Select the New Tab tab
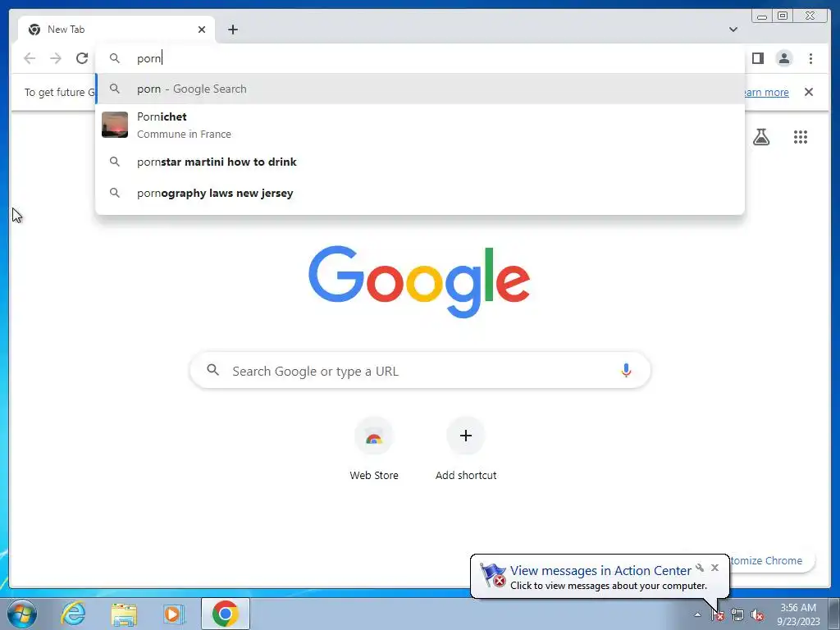The image size is (840, 630). 116,30
